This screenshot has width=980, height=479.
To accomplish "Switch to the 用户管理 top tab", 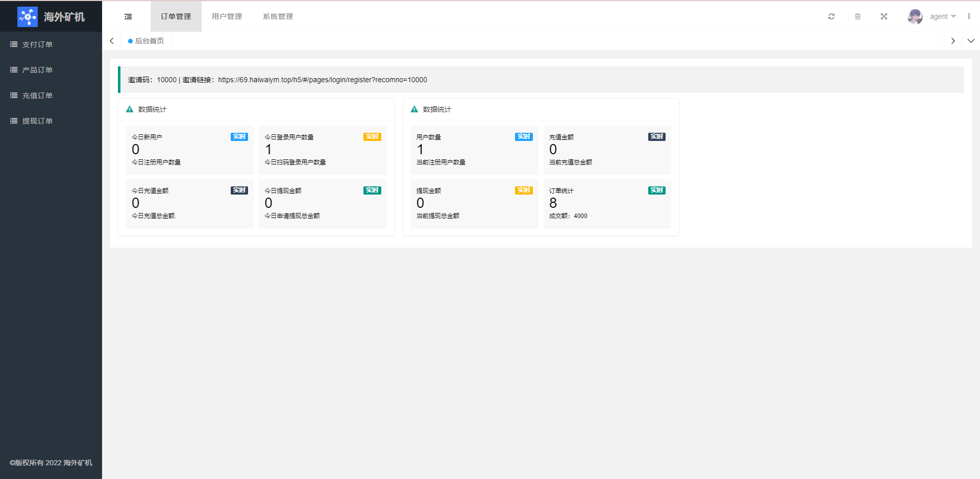I will [x=227, y=16].
